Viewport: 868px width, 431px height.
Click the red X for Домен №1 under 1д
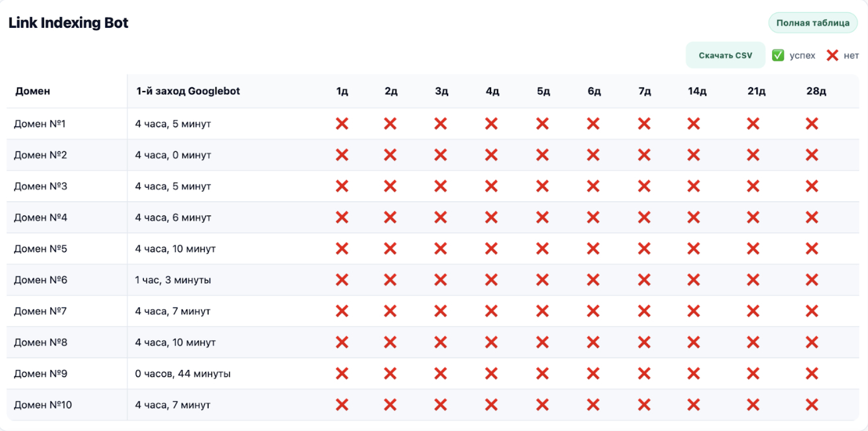pyautogui.click(x=342, y=123)
